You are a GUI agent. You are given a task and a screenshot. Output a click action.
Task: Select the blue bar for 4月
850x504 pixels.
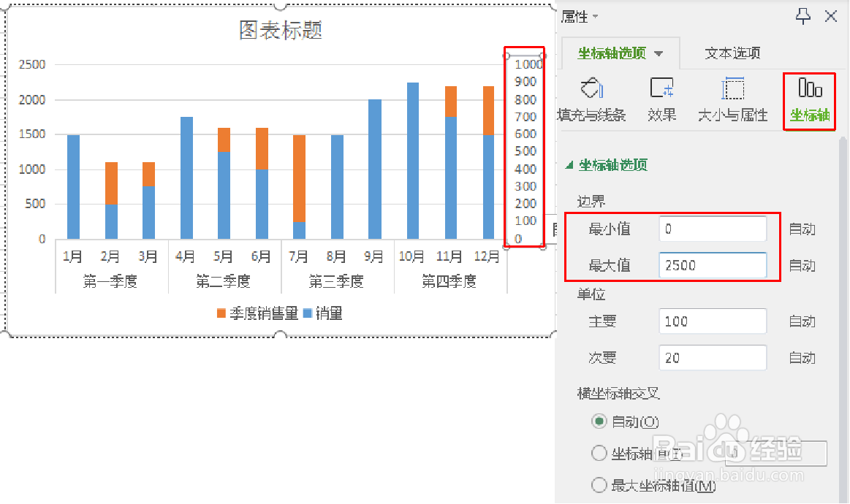coord(186,177)
